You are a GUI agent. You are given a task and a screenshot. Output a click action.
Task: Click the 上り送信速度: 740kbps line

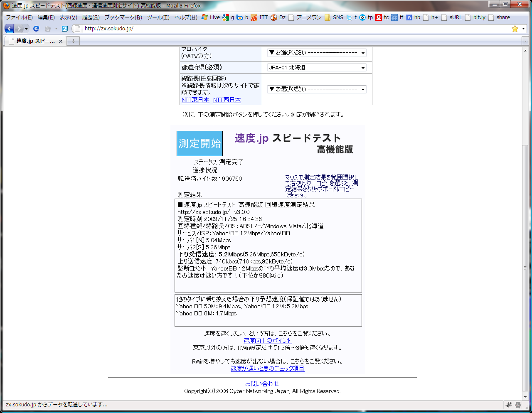coord(235,261)
